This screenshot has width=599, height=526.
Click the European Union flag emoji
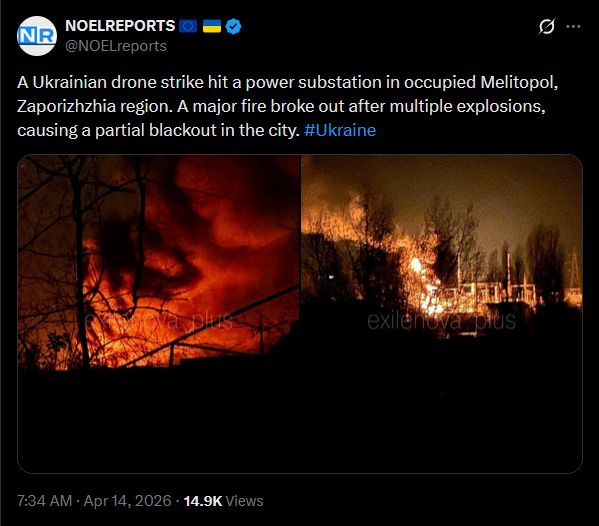point(188,26)
